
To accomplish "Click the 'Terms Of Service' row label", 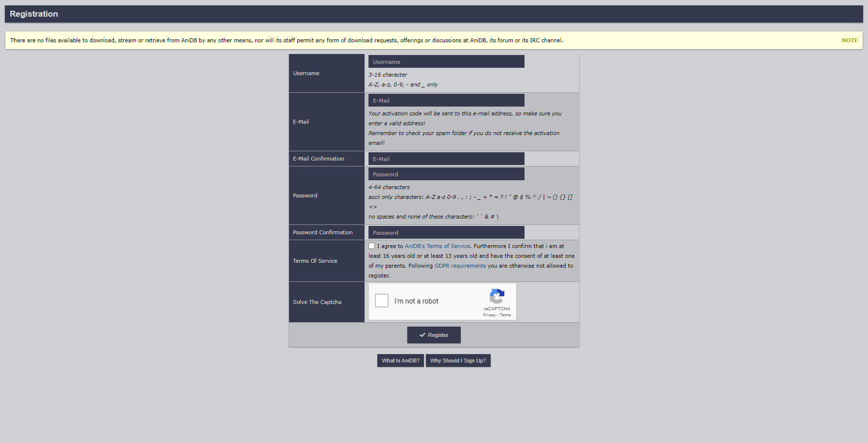I will (x=315, y=261).
